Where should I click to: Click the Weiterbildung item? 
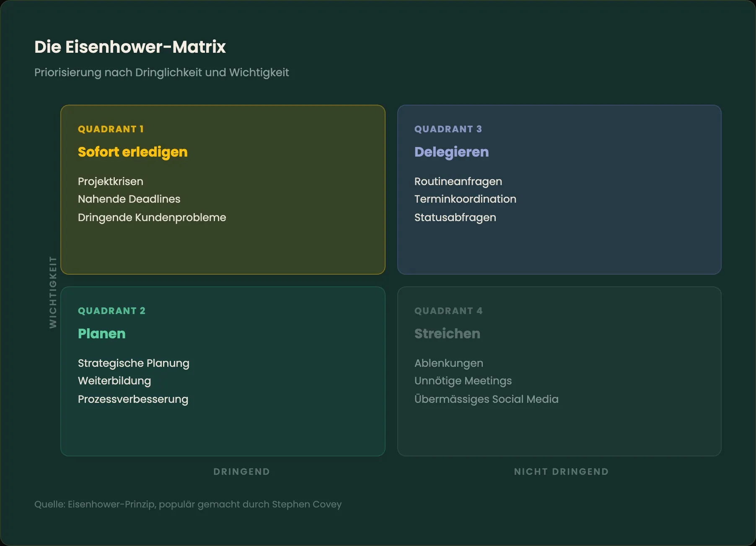pos(114,381)
